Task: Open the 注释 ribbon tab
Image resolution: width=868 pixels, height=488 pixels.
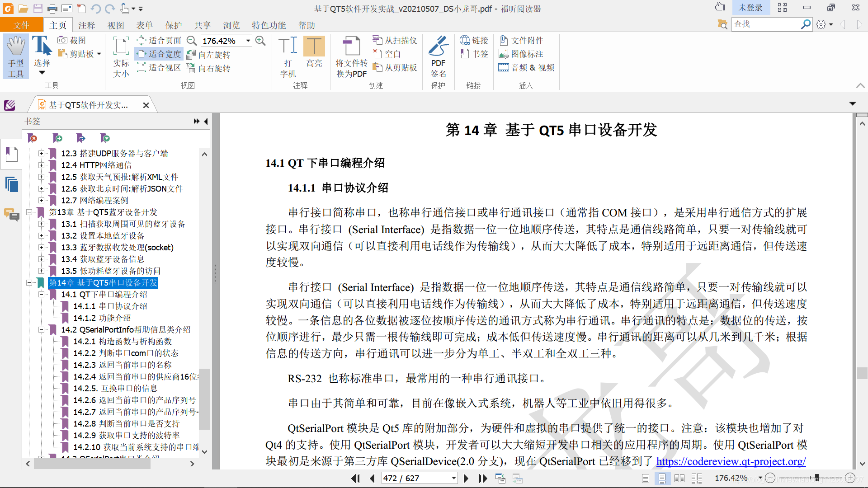Action: point(86,25)
